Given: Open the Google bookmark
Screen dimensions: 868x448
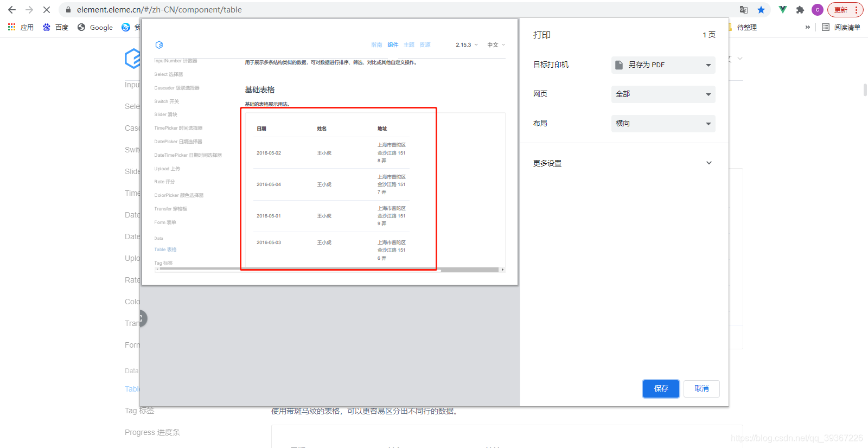Looking at the screenshot, I should click(x=95, y=27).
